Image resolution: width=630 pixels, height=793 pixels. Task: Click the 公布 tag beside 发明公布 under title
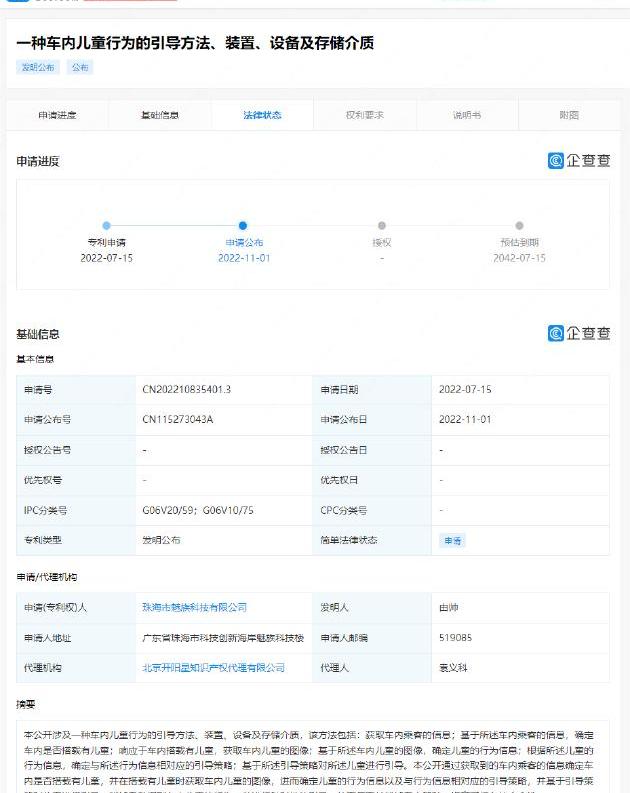click(80, 68)
